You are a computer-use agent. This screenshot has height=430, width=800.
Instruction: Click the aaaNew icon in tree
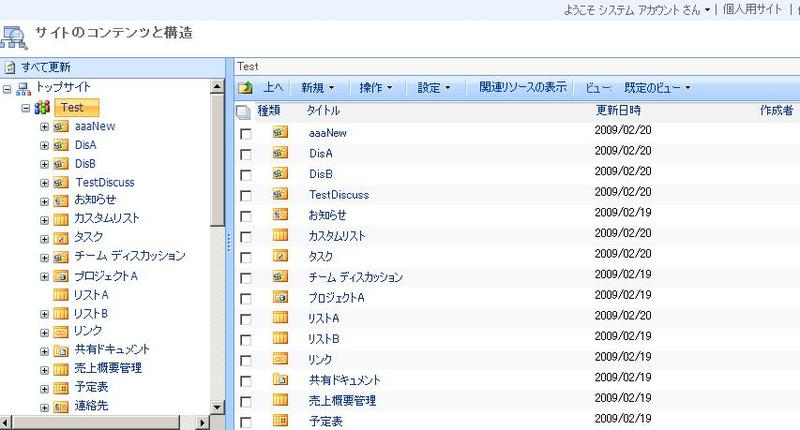61,127
